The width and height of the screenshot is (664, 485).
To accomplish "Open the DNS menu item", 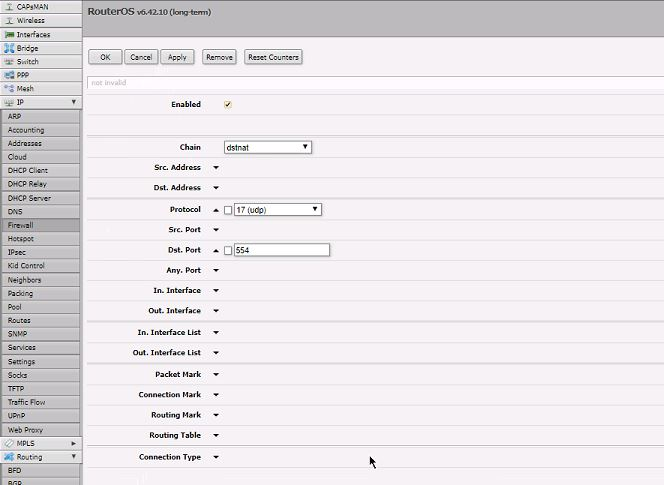I will click(41, 212).
